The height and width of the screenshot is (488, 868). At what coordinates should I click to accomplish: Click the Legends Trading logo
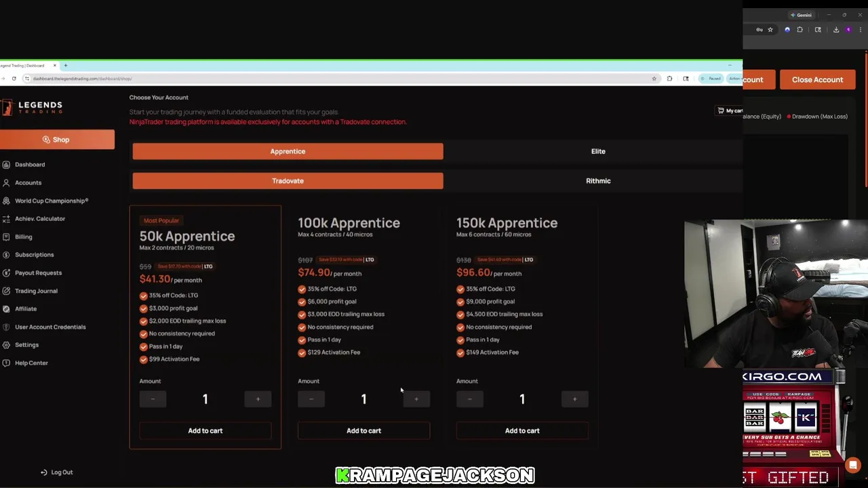point(32,107)
